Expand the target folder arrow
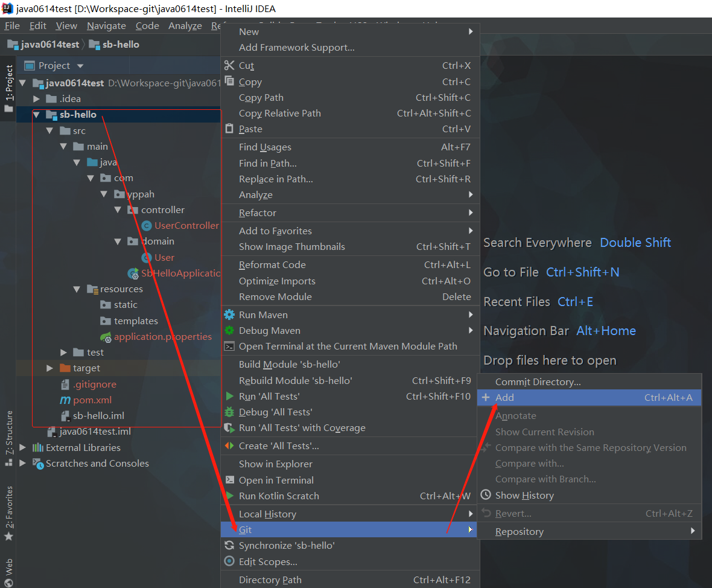This screenshot has height=588, width=712. [50, 368]
